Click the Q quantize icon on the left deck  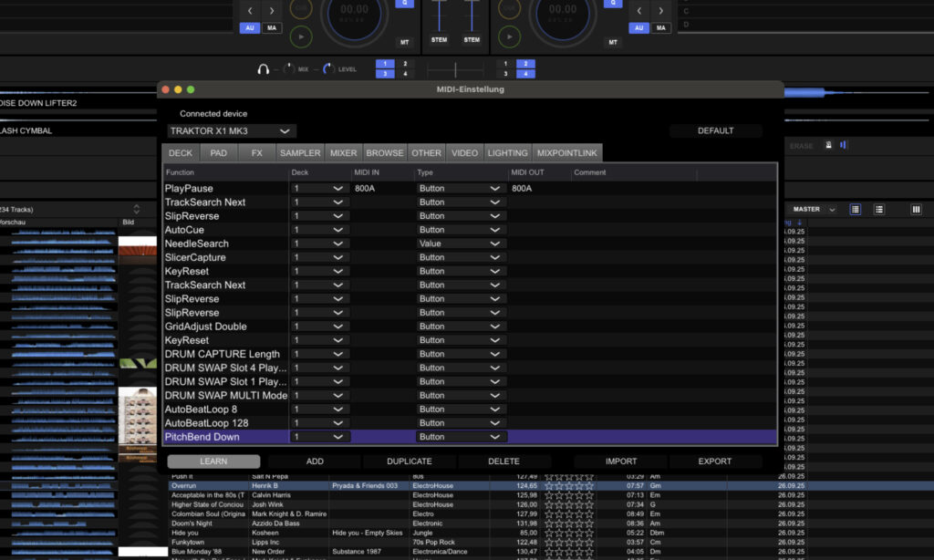click(x=404, y=4)
